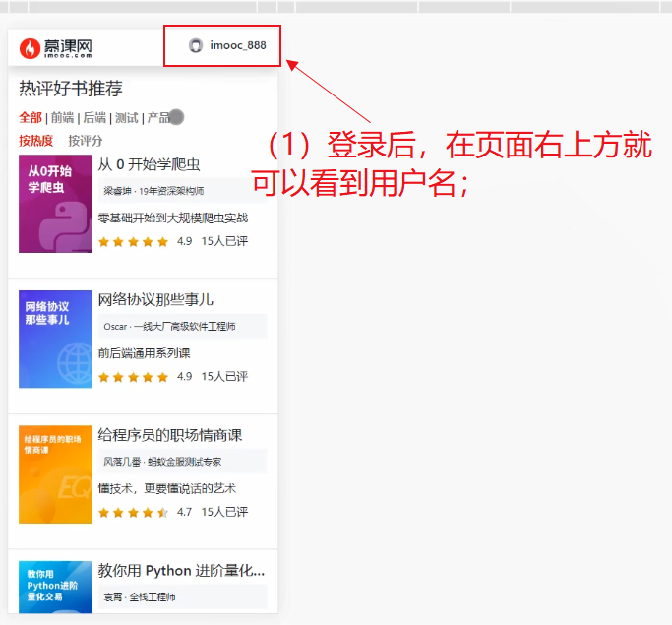Open the Python进阶量化交易 cover thumbnail
The height and width of the screenshot is (625, 672).
[56, 587]
